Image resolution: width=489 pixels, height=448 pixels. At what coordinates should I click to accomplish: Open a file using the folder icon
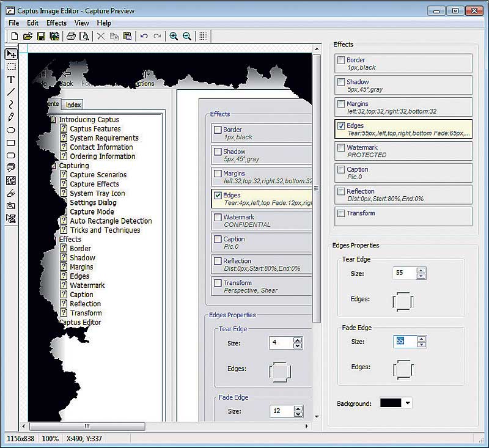click(28, 36)
